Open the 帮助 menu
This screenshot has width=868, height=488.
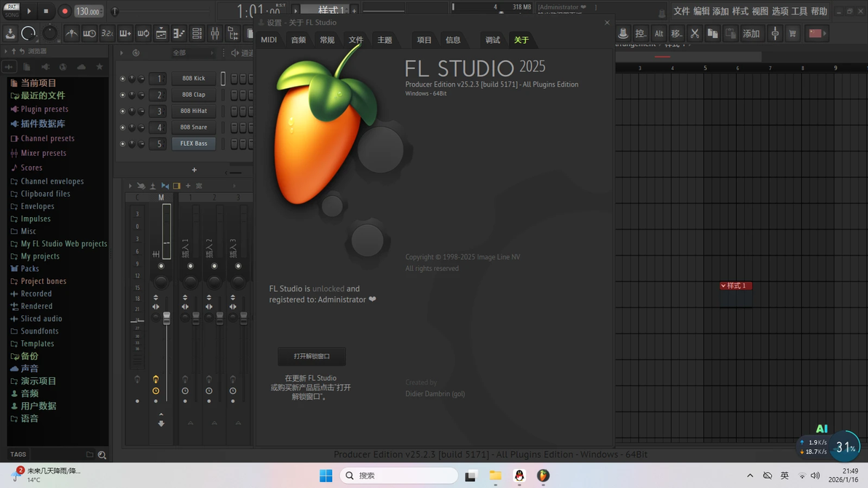818,11
